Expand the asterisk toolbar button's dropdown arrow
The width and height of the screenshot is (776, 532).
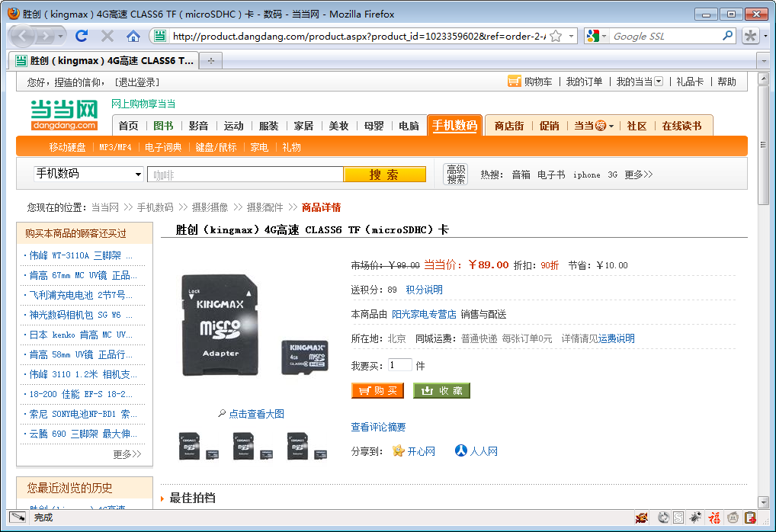(765, 36)
